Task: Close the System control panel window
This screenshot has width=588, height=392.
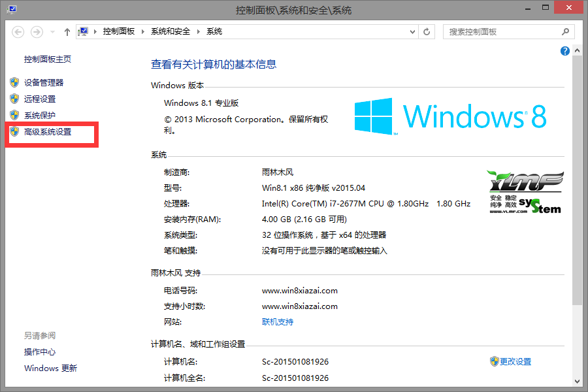Action: [568, 8]
